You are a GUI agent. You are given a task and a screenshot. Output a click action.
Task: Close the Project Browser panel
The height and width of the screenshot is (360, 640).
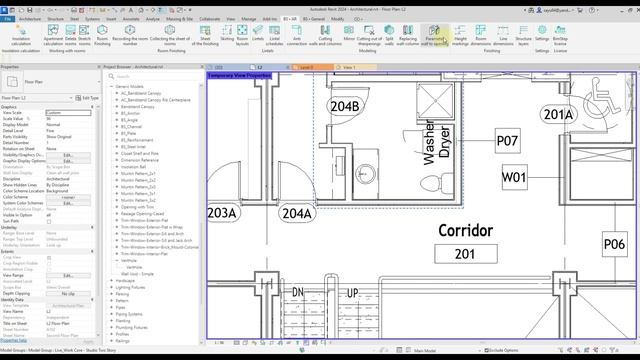pos(202,67)
